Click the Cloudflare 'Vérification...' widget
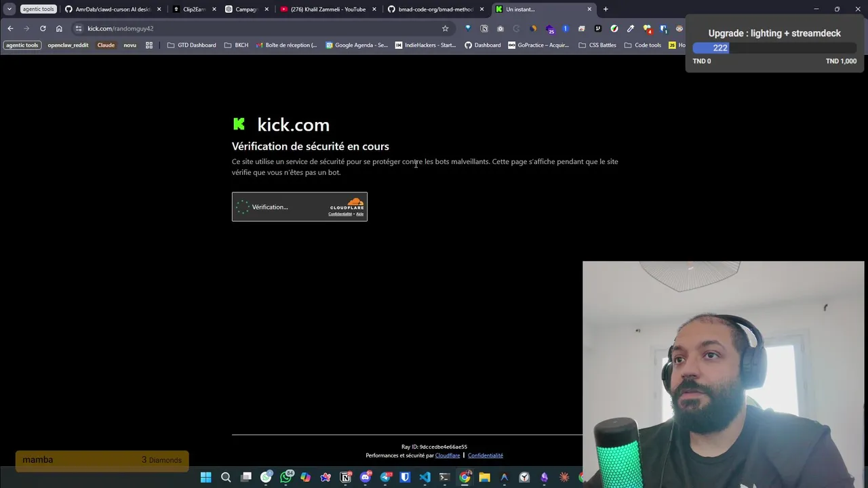The height and width of the screenshot is (488, 868). click(300, 207)
